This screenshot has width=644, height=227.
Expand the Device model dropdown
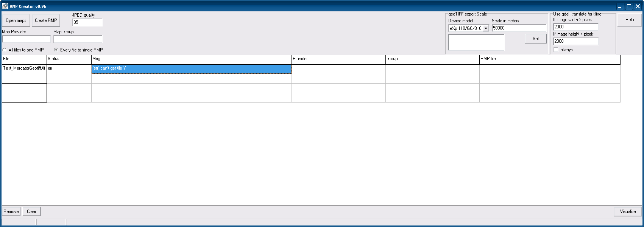(x=486, y=28)
